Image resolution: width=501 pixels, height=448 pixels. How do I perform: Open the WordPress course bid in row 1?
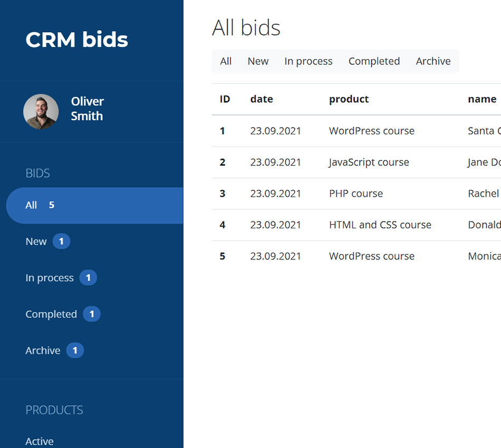(x=371, y=131)
